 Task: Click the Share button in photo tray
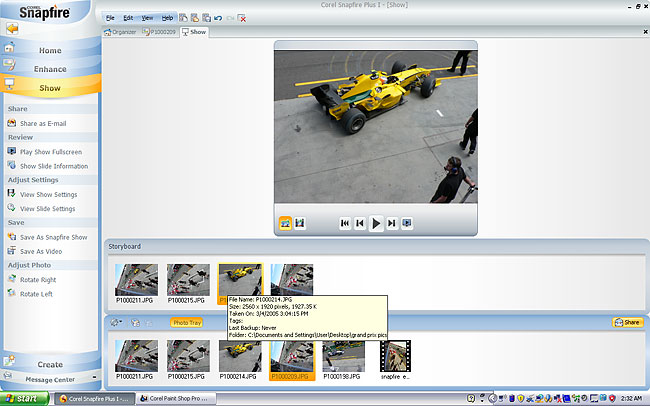[627, 323]
